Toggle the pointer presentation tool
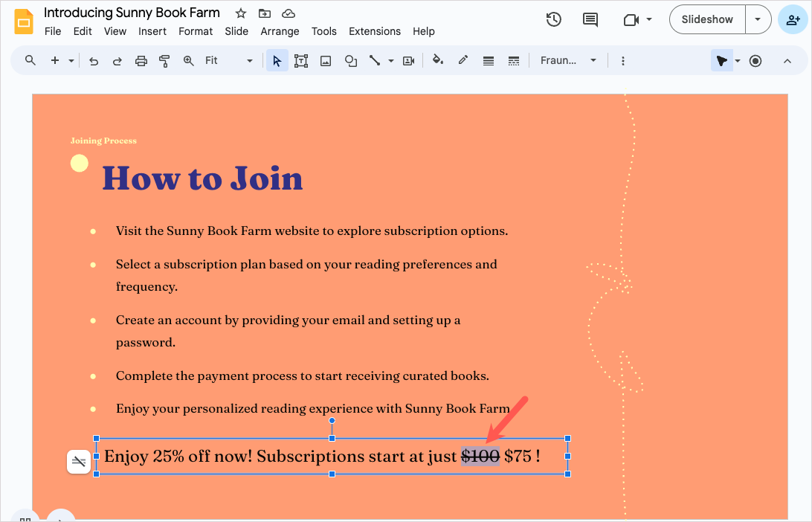The width and height of the screenshot is (812, 522). 721,61
